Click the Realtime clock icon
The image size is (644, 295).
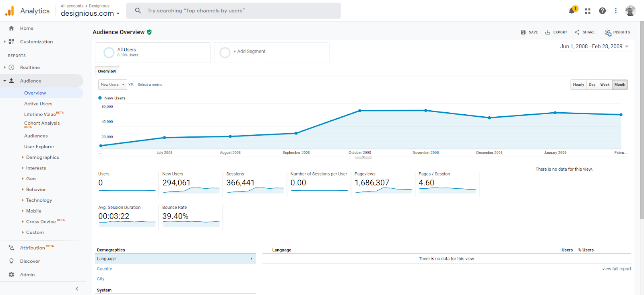[x=11, y=67]
